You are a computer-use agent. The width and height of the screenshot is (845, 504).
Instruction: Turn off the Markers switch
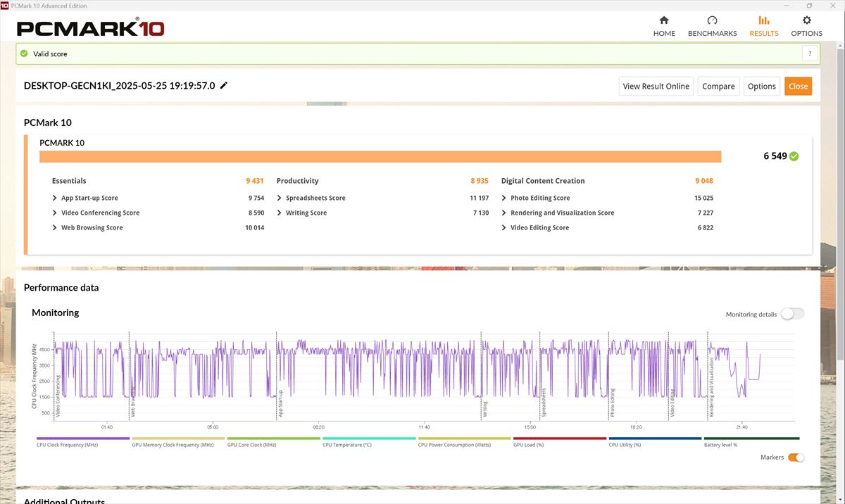click(796, 458)
